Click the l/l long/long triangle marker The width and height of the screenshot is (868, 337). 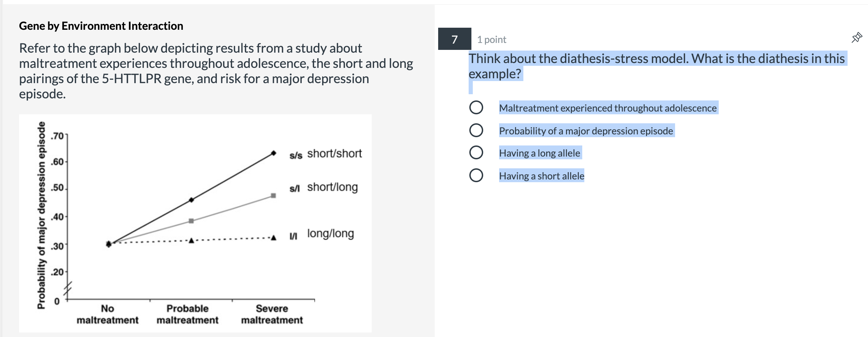pos(274,238)
